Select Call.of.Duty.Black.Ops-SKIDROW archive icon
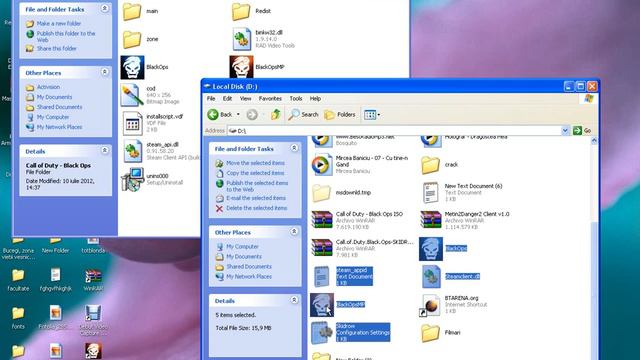This screenshot has height=360, width=640. [x=322, y=248]
